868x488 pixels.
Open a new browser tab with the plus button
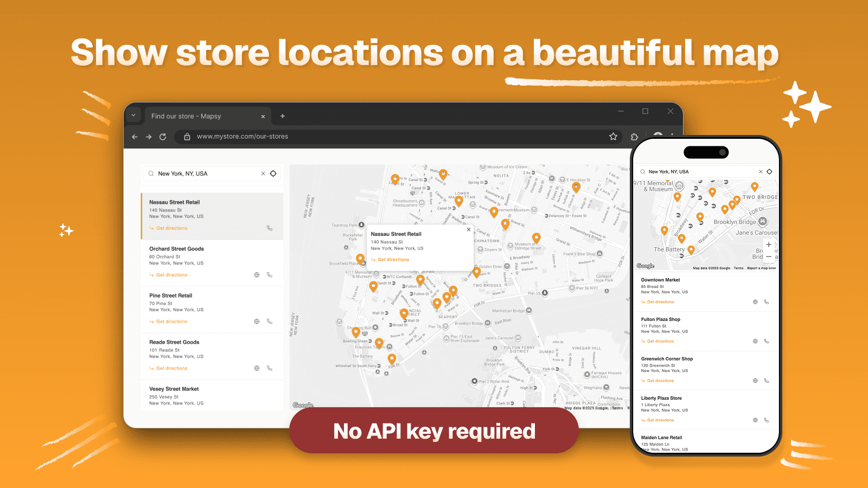(283, 116)
